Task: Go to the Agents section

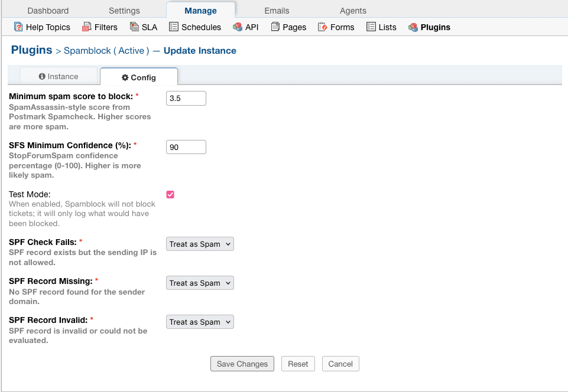Action: [x=352, y=10]
